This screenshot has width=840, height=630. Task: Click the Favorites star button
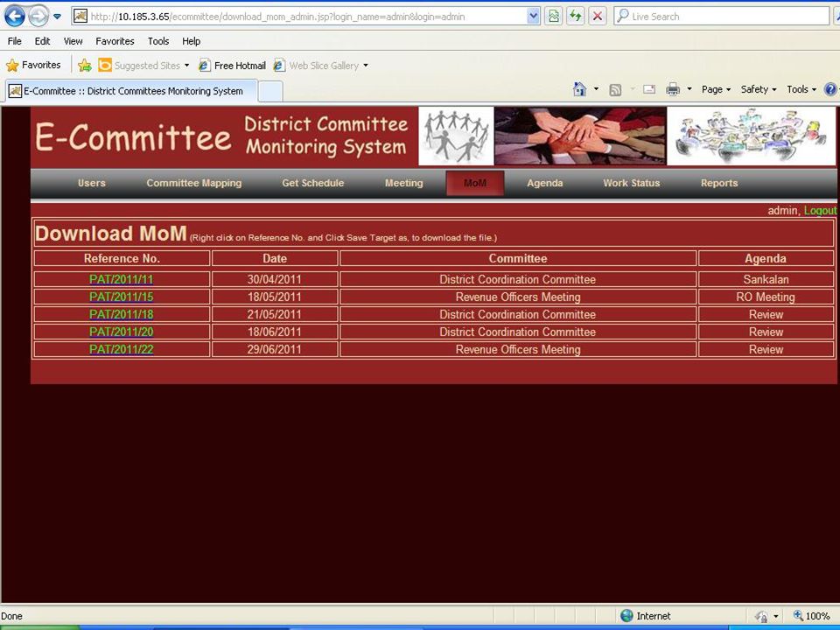coord(34,66)
